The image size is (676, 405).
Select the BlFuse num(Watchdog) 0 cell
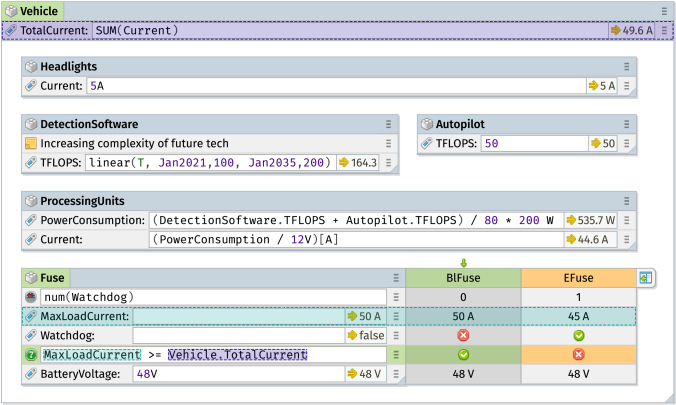(x=463, y=297)
